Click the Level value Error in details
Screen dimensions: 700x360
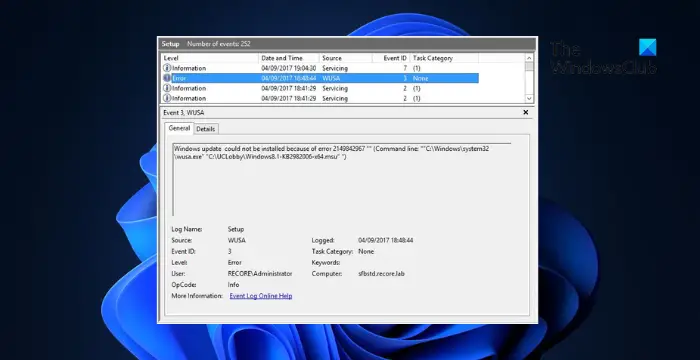[x=234, y=262]
